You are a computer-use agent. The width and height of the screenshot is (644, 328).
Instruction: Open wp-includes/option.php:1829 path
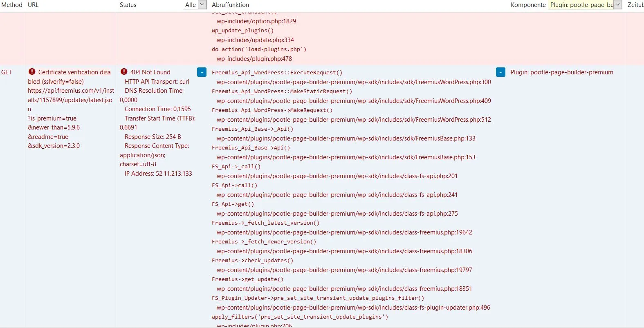click(x=256, y=21)
